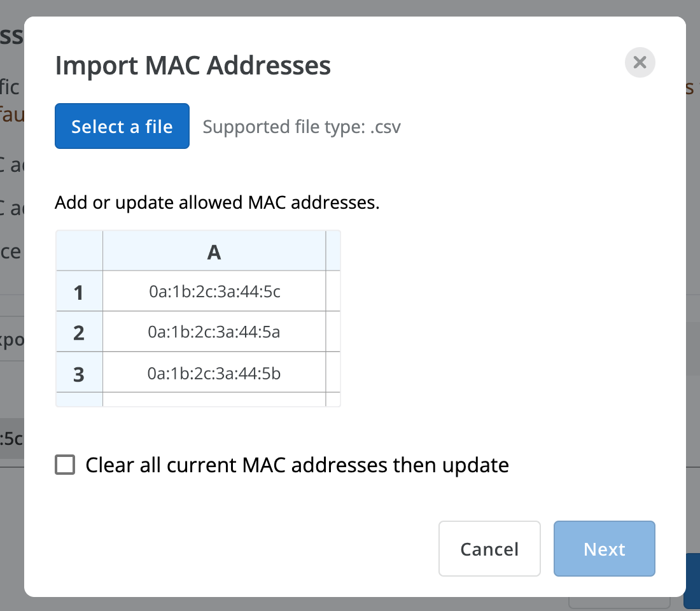Screen dimensions: 700x611
Task: Click row number 1 in the spreadsheet preview
Action: (79, 292)
